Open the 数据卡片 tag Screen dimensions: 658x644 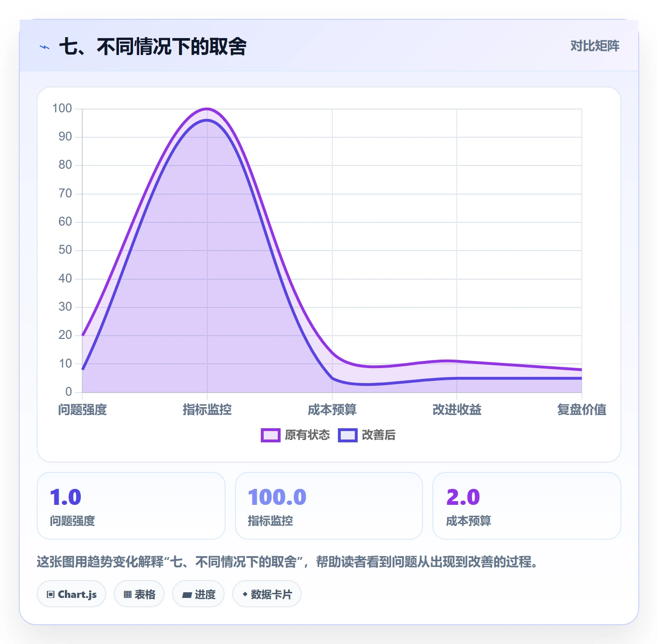267,594
